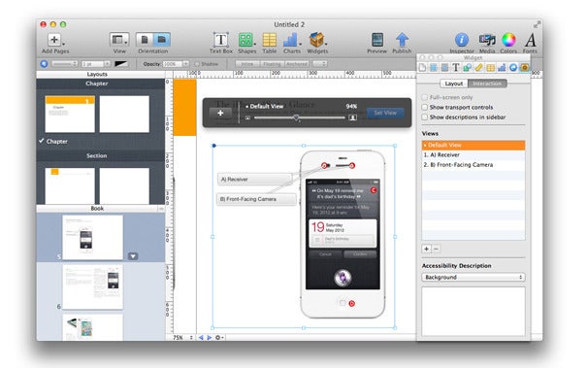588x368 pixels.
Task: Open the 75% zoom level dropdown
Action: (x=182, y=338)
